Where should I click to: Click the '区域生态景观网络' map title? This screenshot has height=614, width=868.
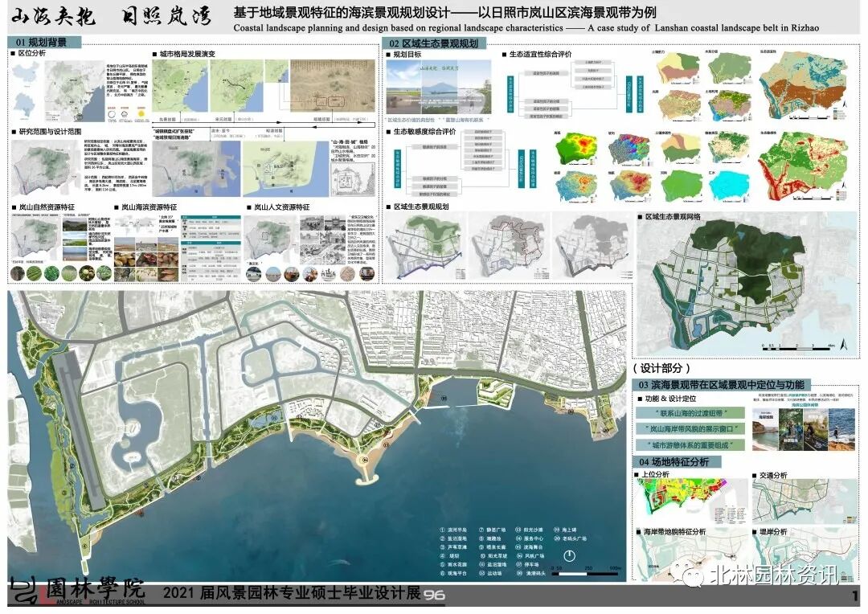click(x=673, y=216)
